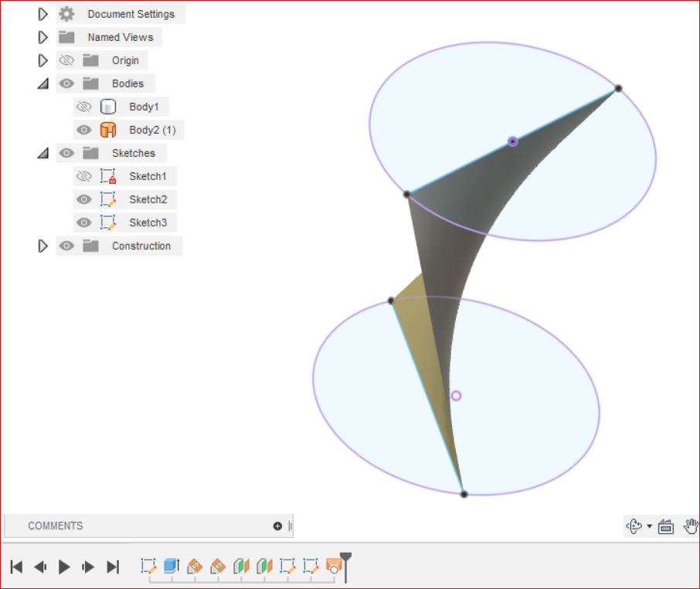
Task: Hide the Construction folder via eye icon
Action: [66, 246]
